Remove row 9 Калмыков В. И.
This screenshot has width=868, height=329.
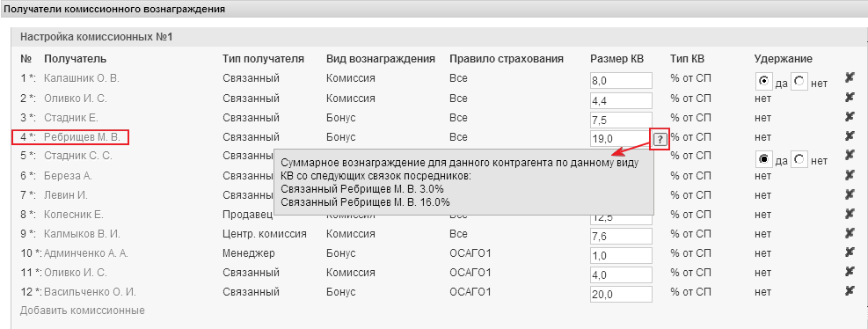(x=850, y=234)
